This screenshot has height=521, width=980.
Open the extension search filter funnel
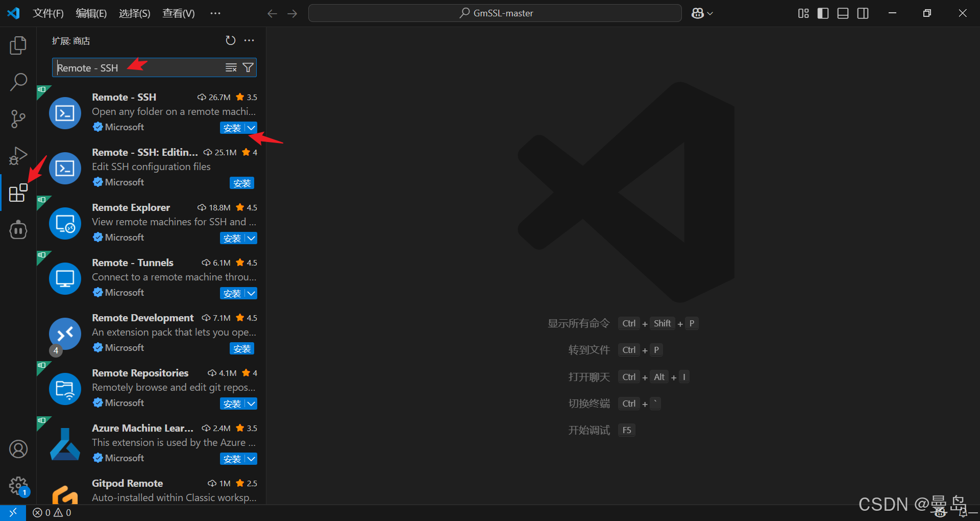pos(248,67)
